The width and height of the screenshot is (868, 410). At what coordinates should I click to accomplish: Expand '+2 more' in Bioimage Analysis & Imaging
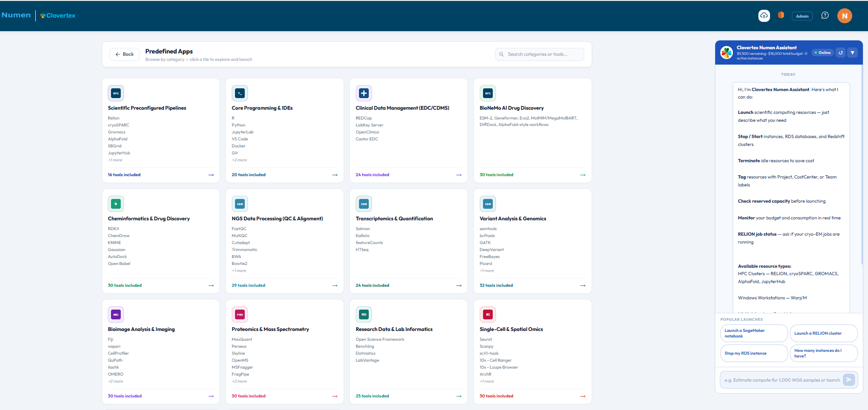pos(116,381)
